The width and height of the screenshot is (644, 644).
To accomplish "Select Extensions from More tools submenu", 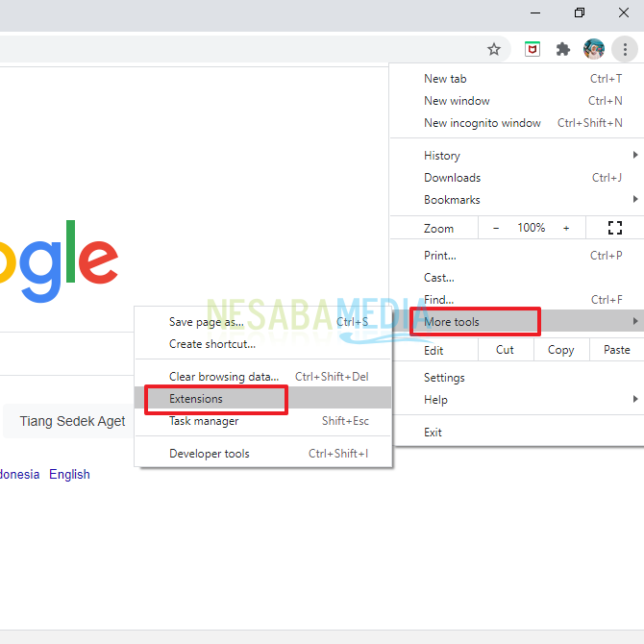I will (x=196, y=399).
